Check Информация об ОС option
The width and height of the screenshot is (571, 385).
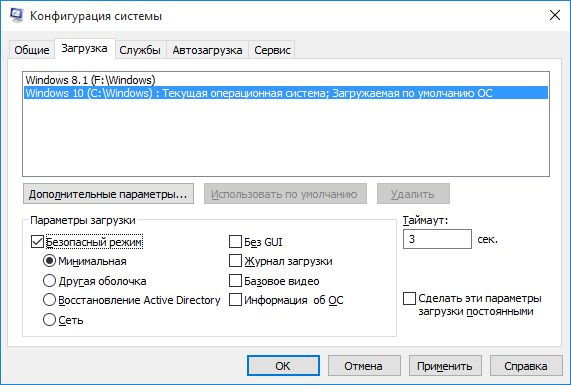235,300
